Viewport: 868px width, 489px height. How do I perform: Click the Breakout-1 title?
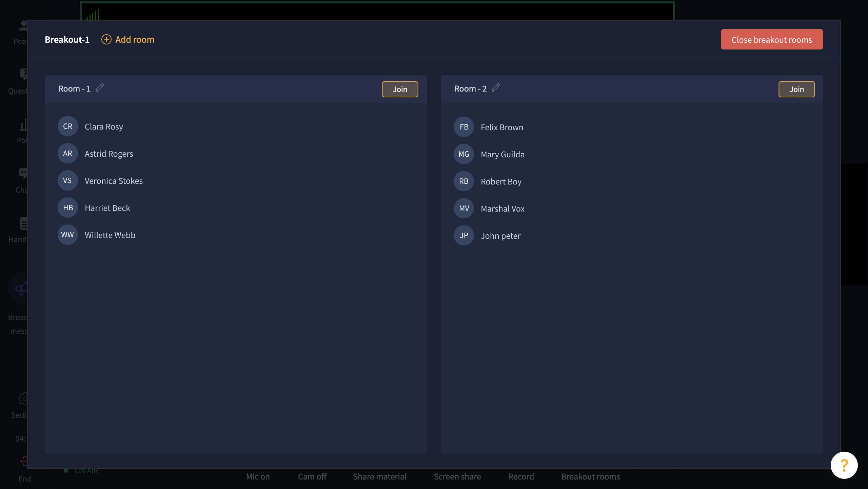pyautogui.click(x=67, y=40)
